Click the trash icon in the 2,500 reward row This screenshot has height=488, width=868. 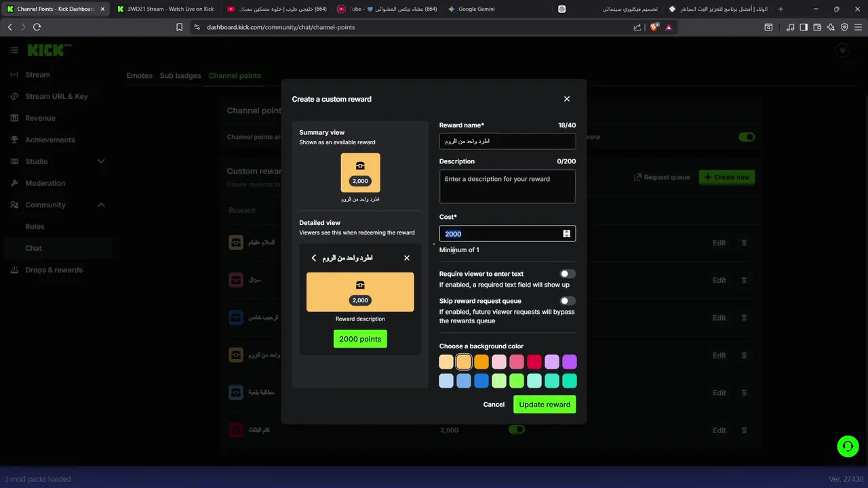coord(744,430)
